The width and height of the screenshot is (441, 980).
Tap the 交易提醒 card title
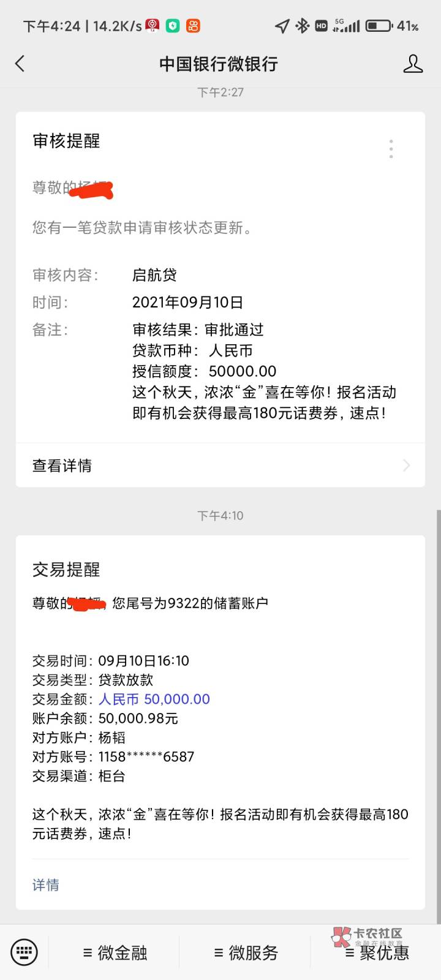coord(66,570)
